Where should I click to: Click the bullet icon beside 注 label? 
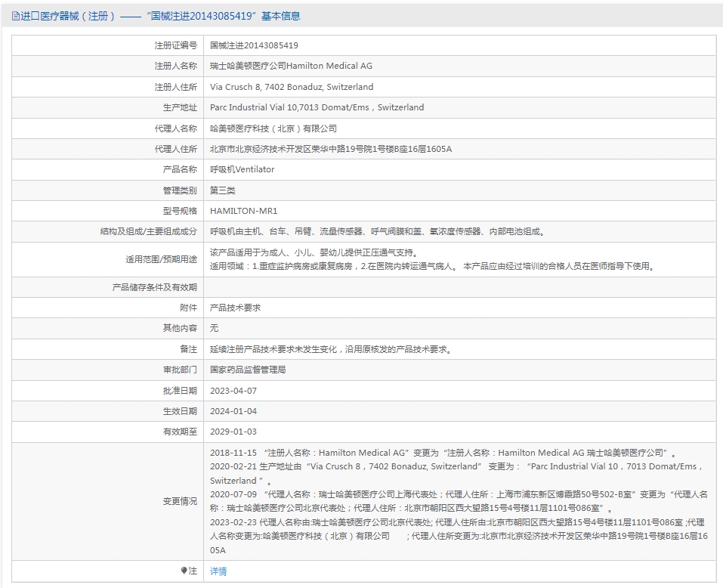click(x=184, y=571)
